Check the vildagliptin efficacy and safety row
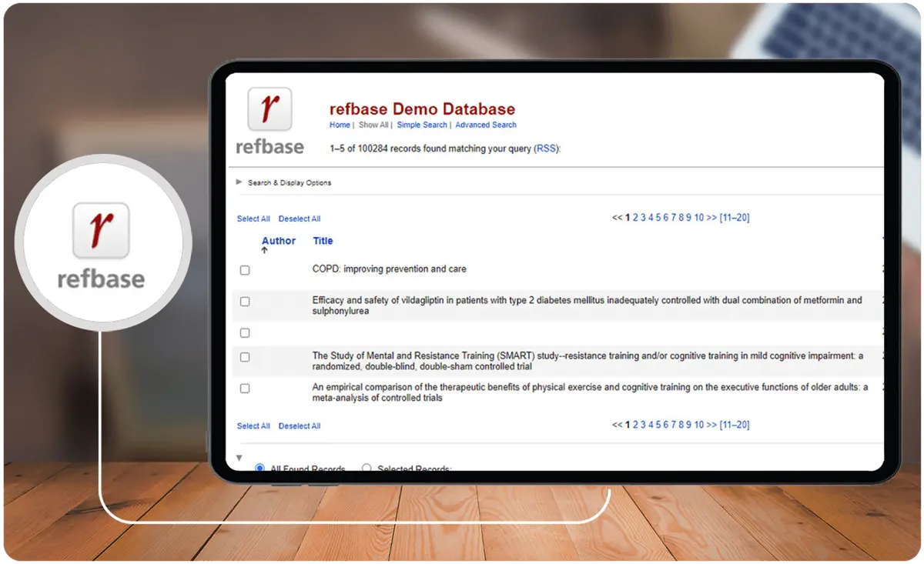Viewport: 924px width, 564px height. 245,302
